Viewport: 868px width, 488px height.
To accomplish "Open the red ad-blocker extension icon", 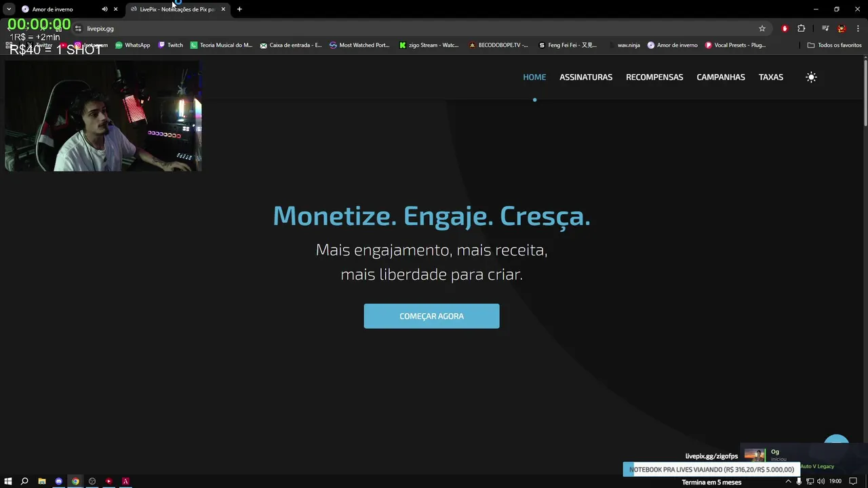I will (x=785, y=28).
